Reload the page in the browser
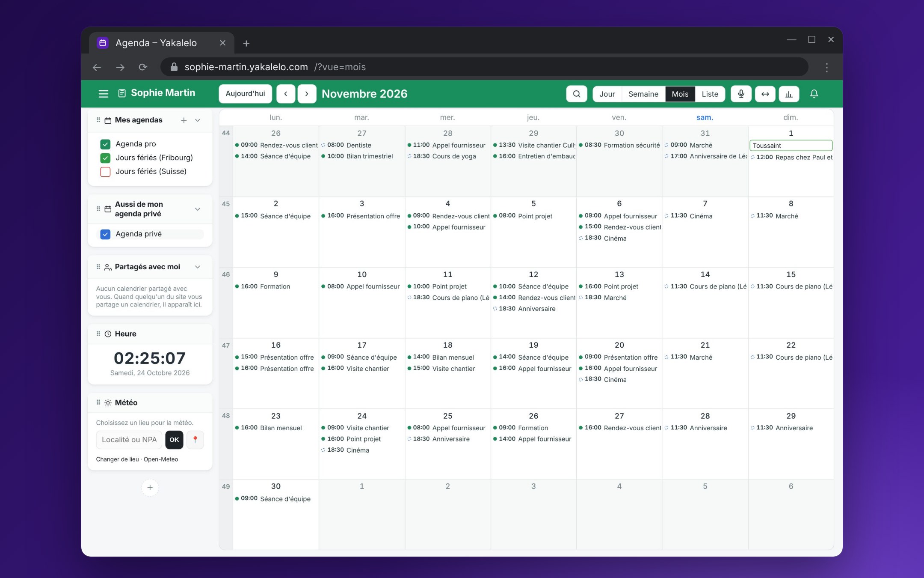Image resolution: width=924 pixels, height=578 pixels. tap(143, 67)
